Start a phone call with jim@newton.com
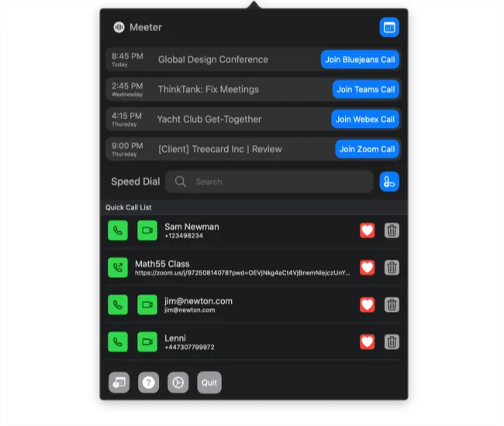 point(118,305)
